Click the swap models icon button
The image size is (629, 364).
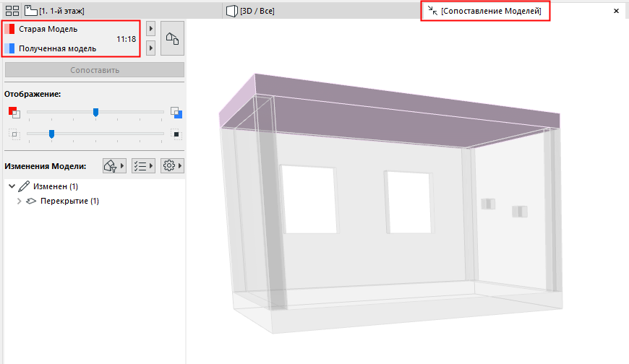click(x=173, y=38)
